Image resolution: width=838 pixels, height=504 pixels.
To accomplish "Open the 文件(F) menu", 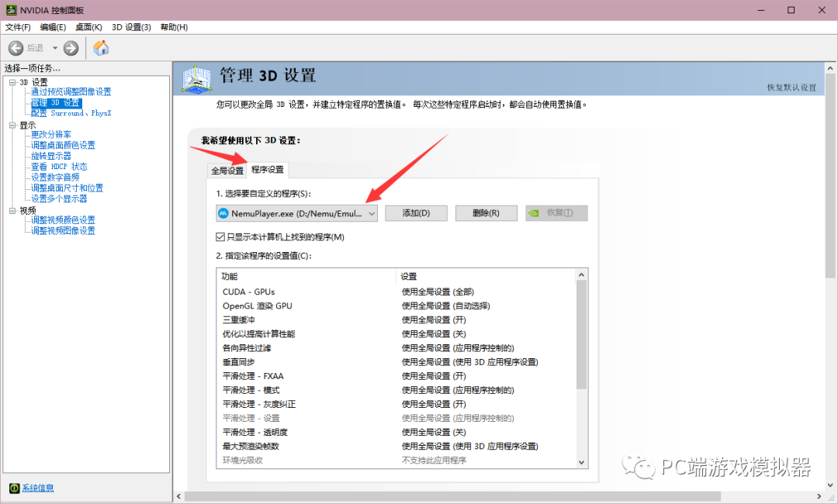I will 18,27.
